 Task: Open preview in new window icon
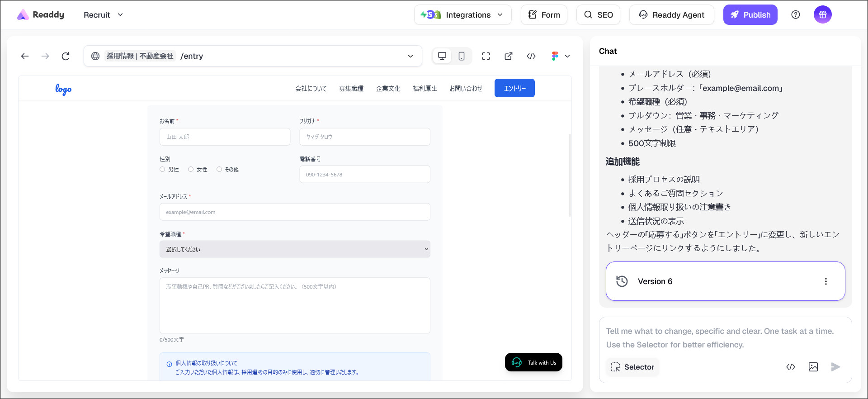pos(509,56)
